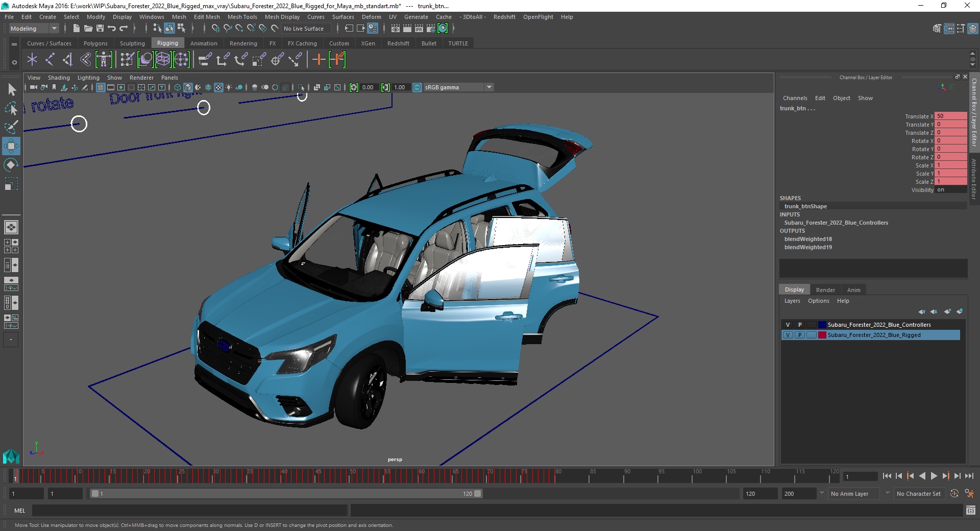
Task: Open Render View with the clapperboard eye icon
Action: tap(396, 29)
